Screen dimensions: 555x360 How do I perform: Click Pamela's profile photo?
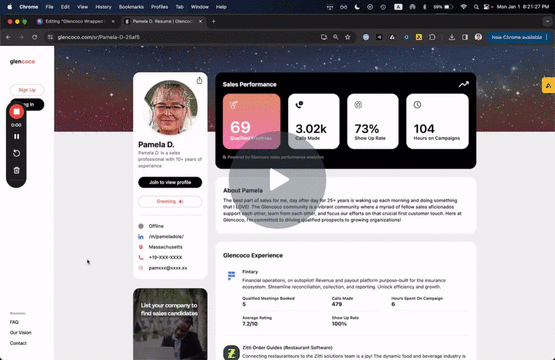pyautogui.click(x=171, y=108)
